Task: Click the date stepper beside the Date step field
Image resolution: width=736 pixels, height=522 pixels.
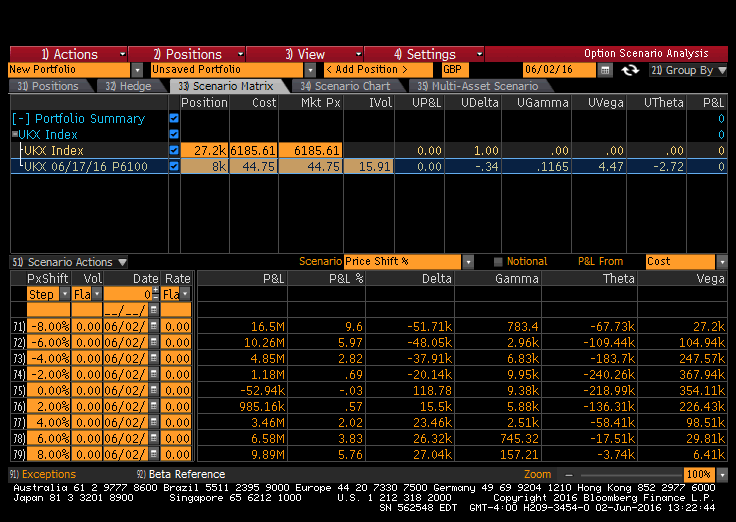Action: (x=153, y=294)
